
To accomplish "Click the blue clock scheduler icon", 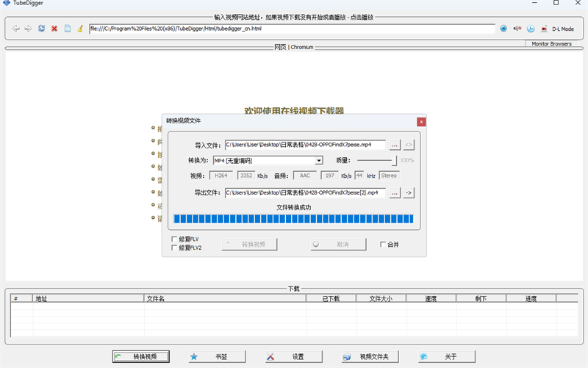I will point(530,29).
